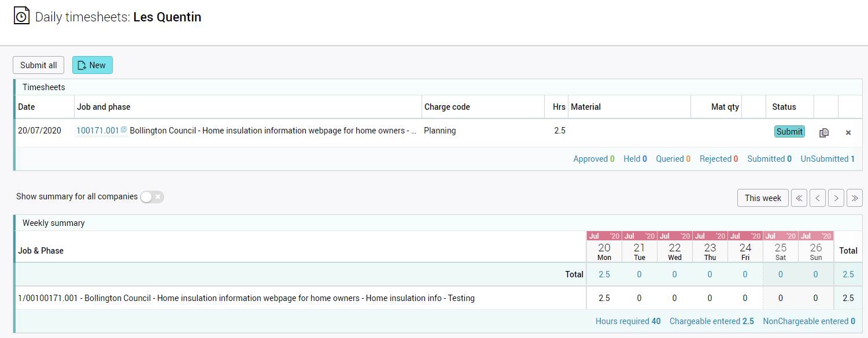The image size is (868, 338).
Task: Go to previous week with left chevron
Action: click(818, 198)
